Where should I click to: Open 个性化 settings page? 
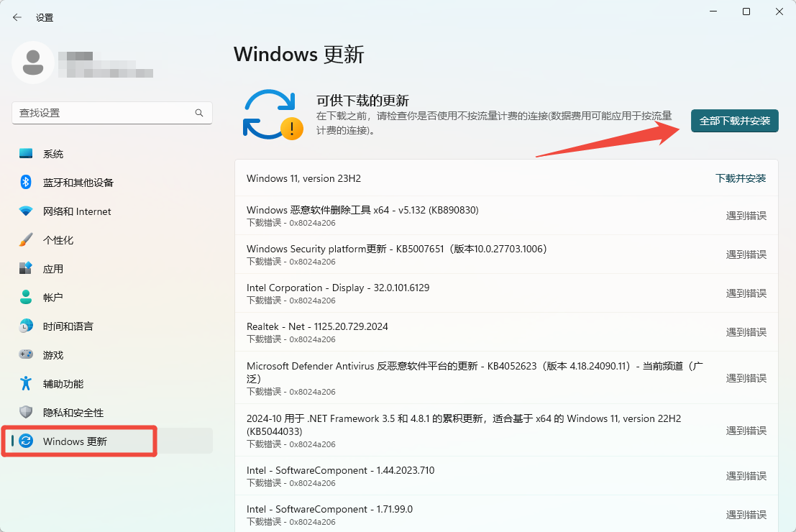point(111,240)
